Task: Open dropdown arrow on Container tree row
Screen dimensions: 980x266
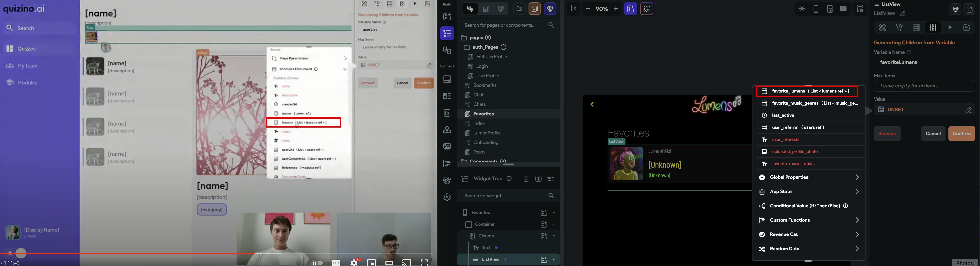Action: tap(554, 225)
